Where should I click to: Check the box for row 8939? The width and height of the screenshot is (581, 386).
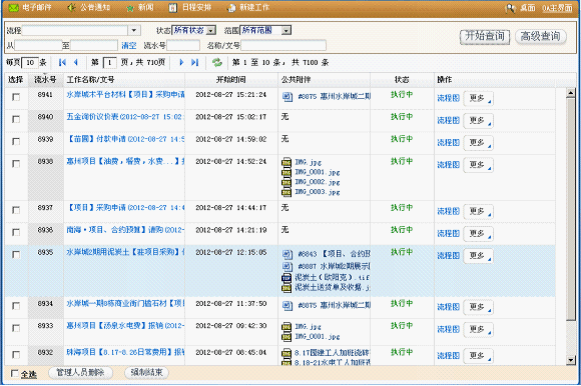16,142
